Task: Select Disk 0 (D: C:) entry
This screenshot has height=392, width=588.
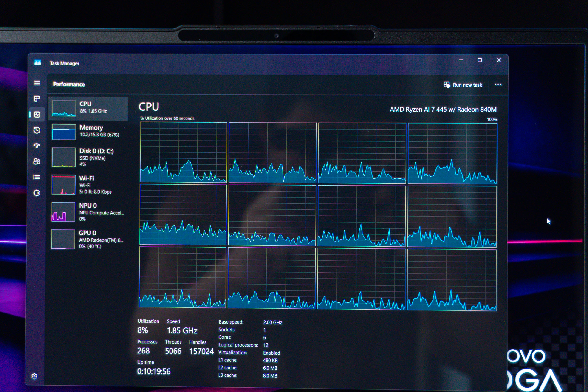Action: [x=88, y=158]
